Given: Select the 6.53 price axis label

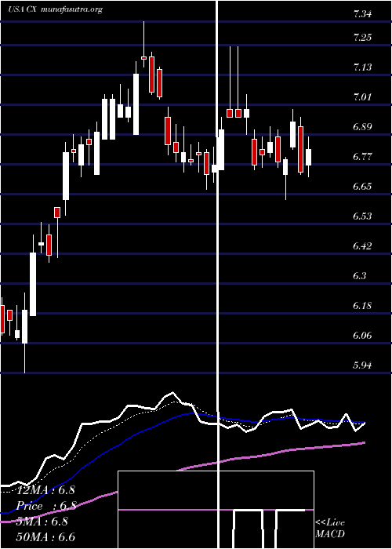Looking at the screenshot, I should coord(362,216).
